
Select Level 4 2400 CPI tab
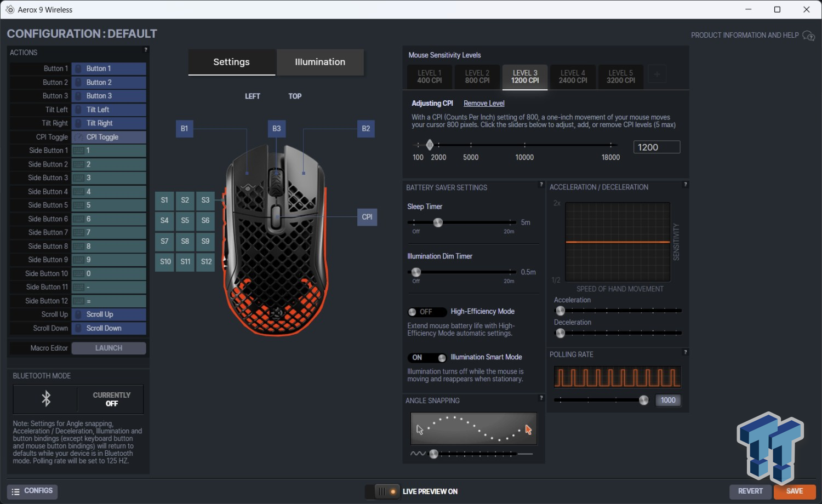(573, 77)
